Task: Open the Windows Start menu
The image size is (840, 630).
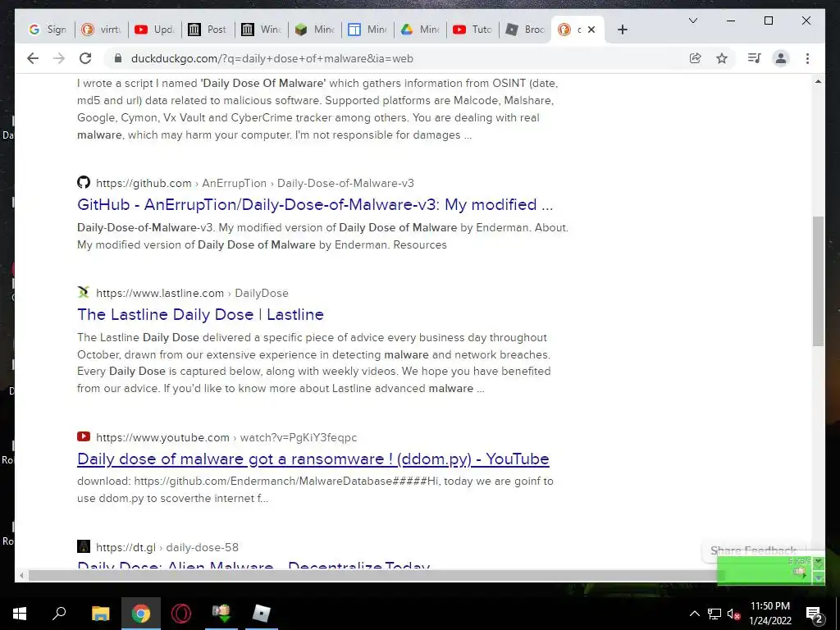Action: coord(20,614)
